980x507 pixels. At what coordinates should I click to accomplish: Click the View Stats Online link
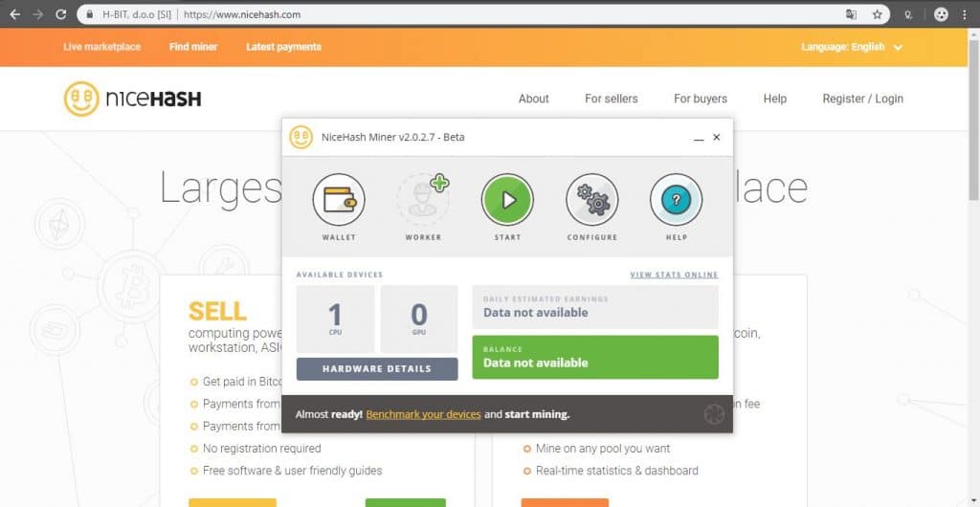pos(675,275)
